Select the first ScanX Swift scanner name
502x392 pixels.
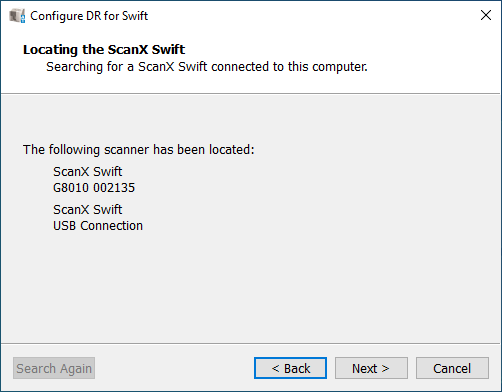[x=88, y=172]
